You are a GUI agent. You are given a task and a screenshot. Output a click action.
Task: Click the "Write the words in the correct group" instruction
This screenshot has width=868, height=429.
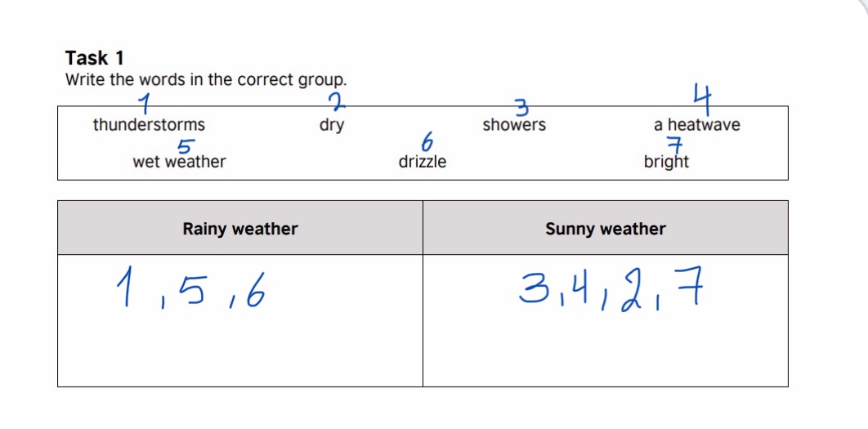(206, 80)
